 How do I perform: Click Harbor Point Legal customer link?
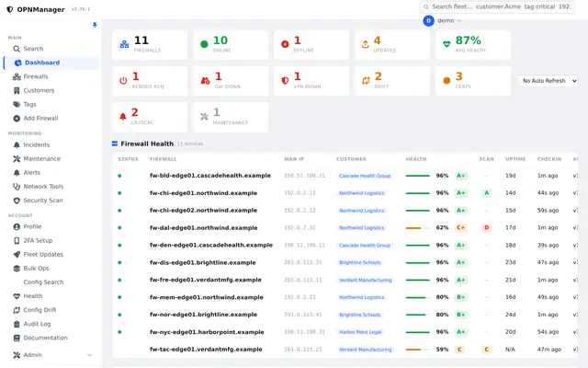coord(360,332)
